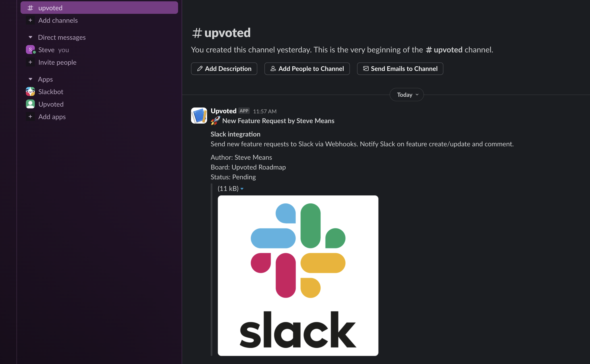Screen dimensions: 590x364
Task: Open the upvoted channel in sidebar
Action: click(x=99, y=8)
